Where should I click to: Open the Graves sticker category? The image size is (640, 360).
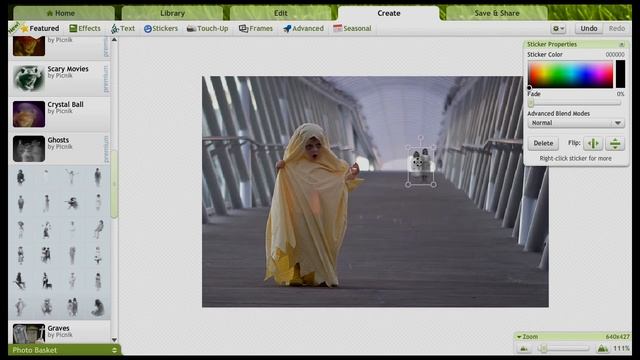coord(59,332)
